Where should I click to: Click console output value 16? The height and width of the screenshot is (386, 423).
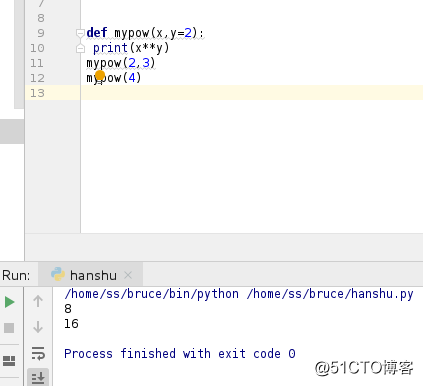point(71,324)
